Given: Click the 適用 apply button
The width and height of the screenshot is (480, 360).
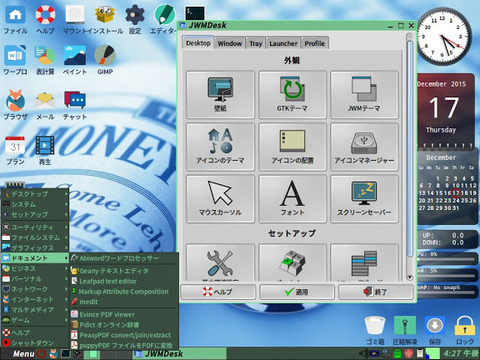Looking at the screenshot, I should click(297, 292).
